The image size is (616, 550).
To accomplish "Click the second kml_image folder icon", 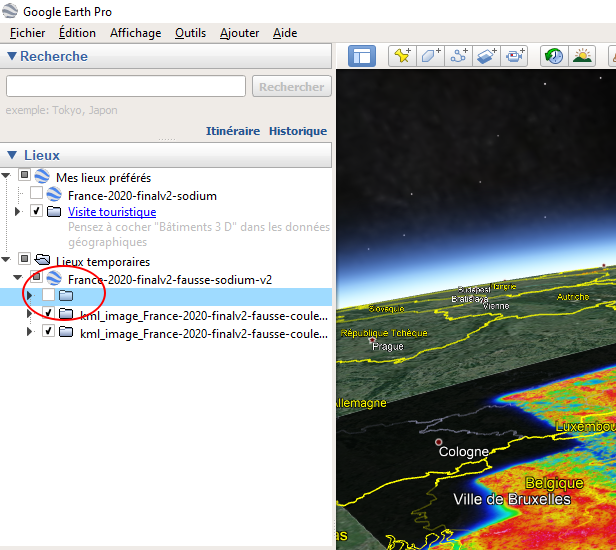I will (x=66, y=332).
